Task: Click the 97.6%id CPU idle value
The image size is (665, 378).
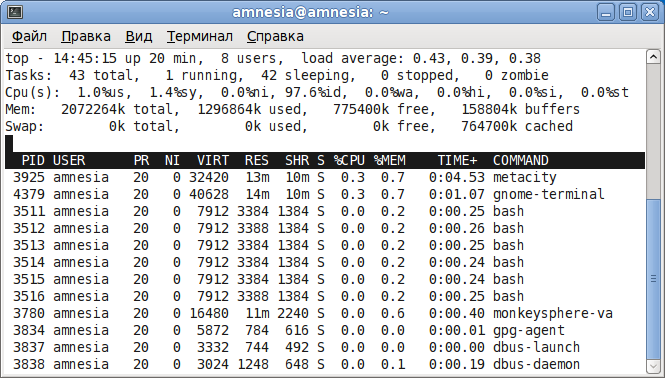Action: [316, 92]
